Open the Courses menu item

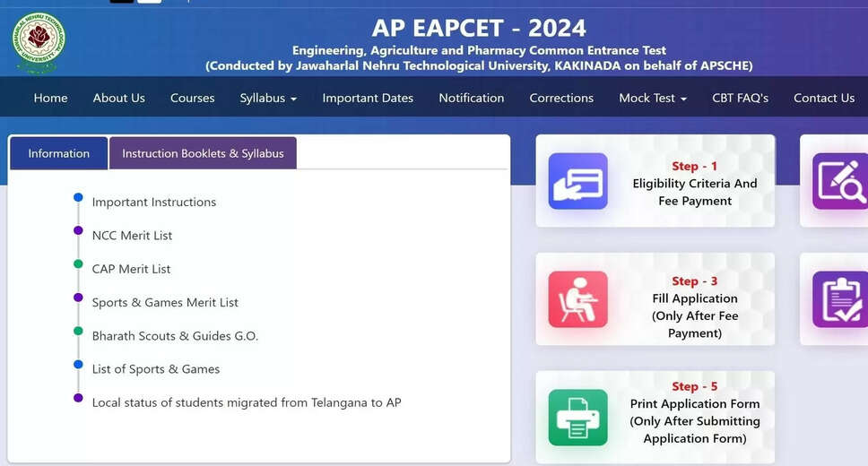(x=192, y=98)
